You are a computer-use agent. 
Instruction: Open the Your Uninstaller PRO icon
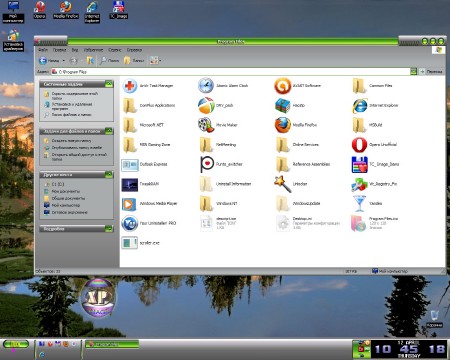(x=129, y=223)
